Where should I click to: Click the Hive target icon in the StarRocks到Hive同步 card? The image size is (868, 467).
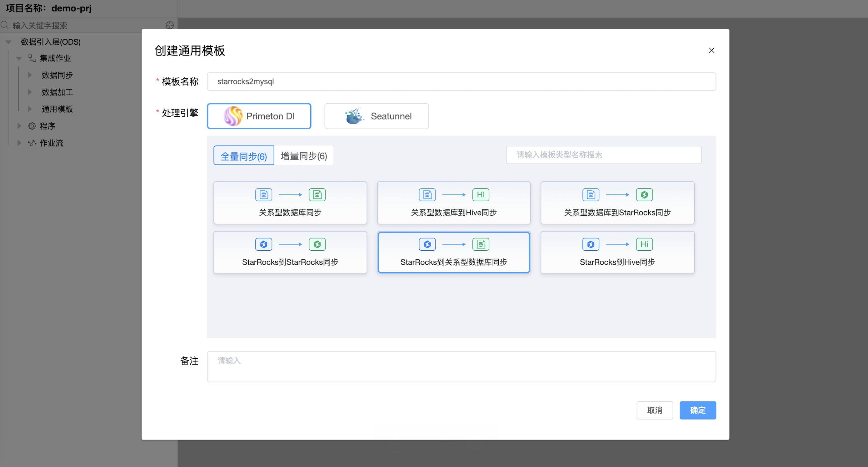coord(644,244)
